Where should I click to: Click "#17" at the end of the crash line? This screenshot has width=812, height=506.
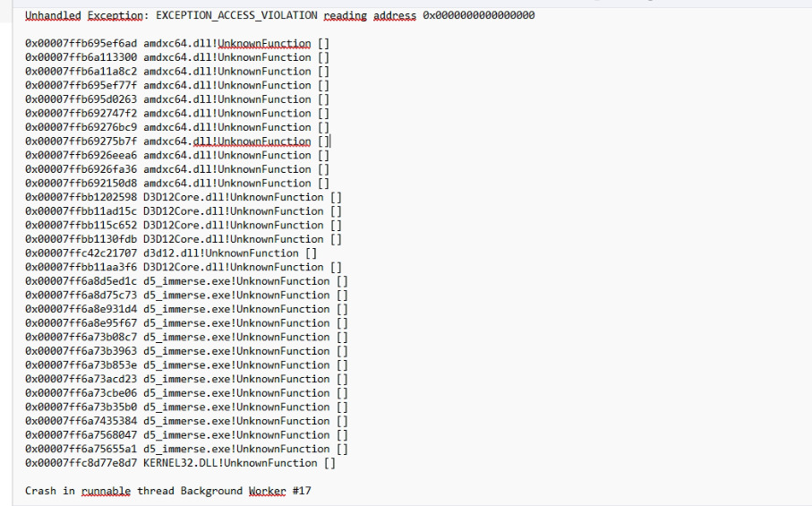(x=302, y=491)
